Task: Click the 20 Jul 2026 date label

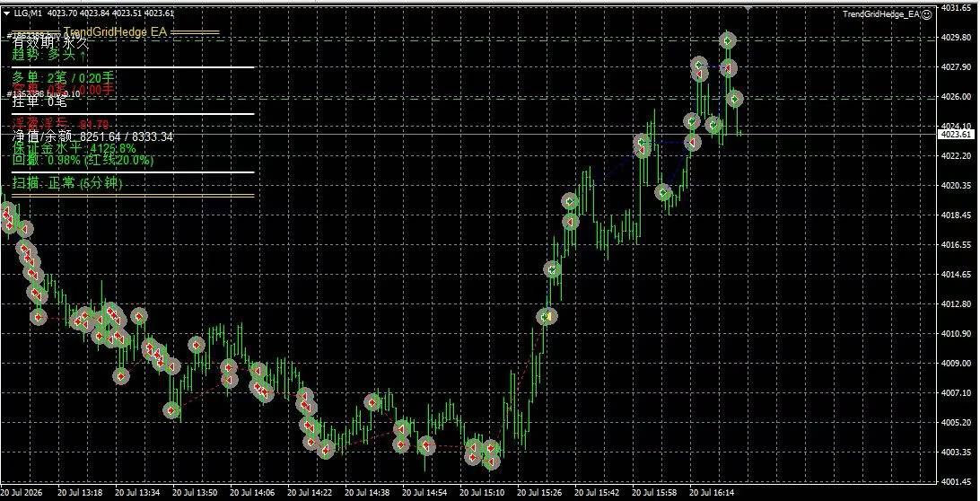Action: [22, 493]
